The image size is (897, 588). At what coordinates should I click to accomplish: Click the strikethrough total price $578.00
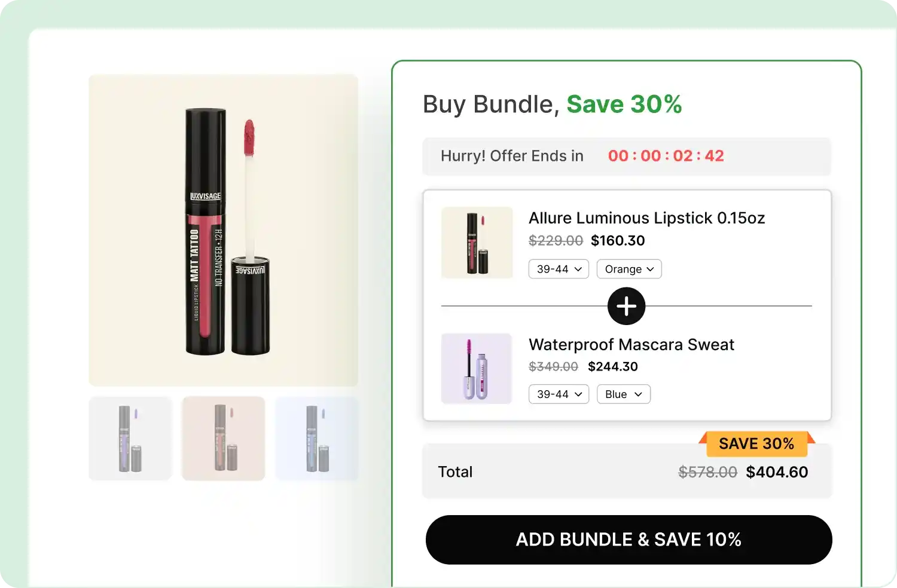click(x=707, y=471)
